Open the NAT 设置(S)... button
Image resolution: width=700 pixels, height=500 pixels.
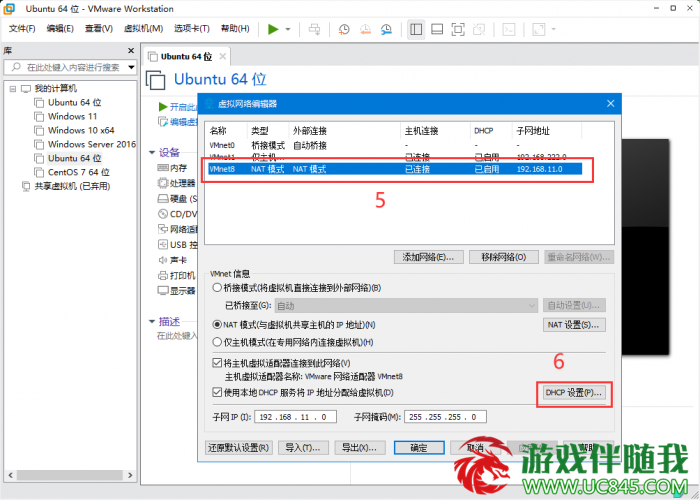[x=574, y=325]
